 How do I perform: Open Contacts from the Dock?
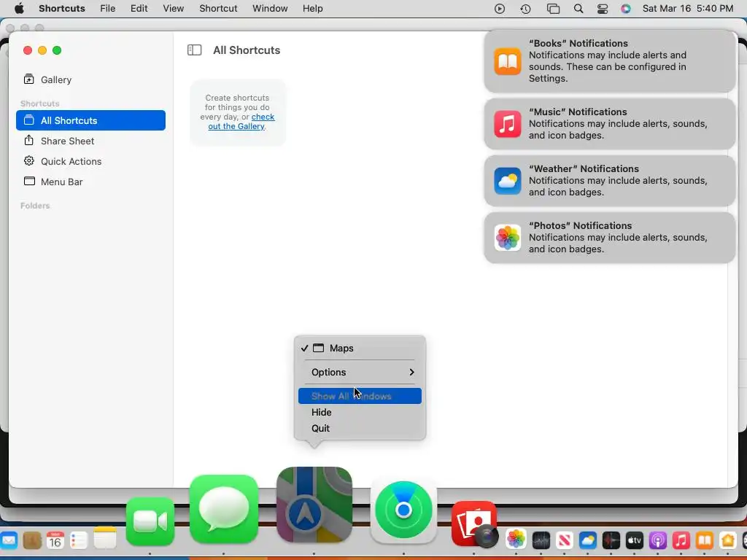pos(32,540)
